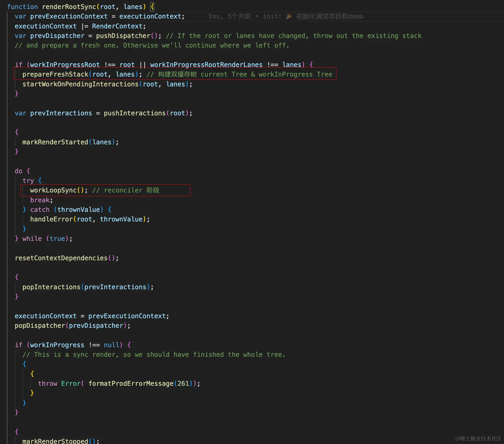Click the 'popDispatcher(prevDispatcher);' call

(x=73, y=325)
